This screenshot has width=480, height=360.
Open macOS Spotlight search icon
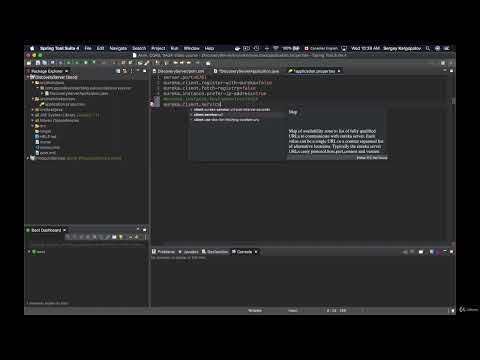point(428,48)
